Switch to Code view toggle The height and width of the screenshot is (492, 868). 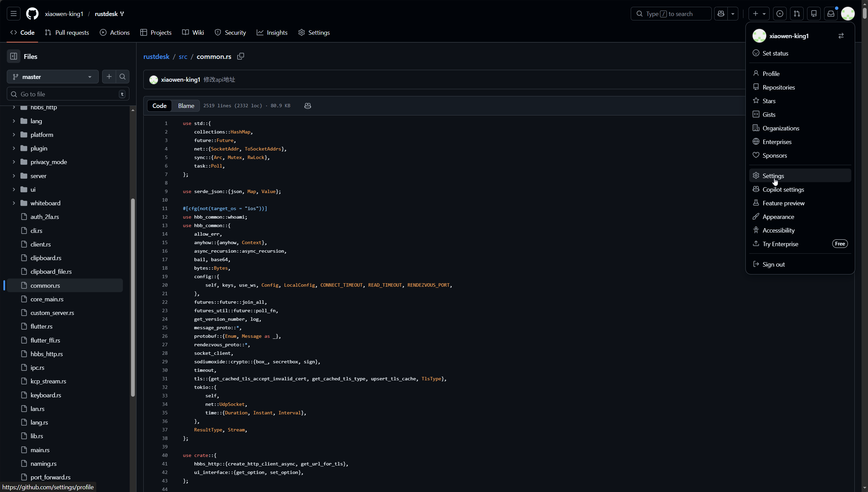click(x=159, y=106)
